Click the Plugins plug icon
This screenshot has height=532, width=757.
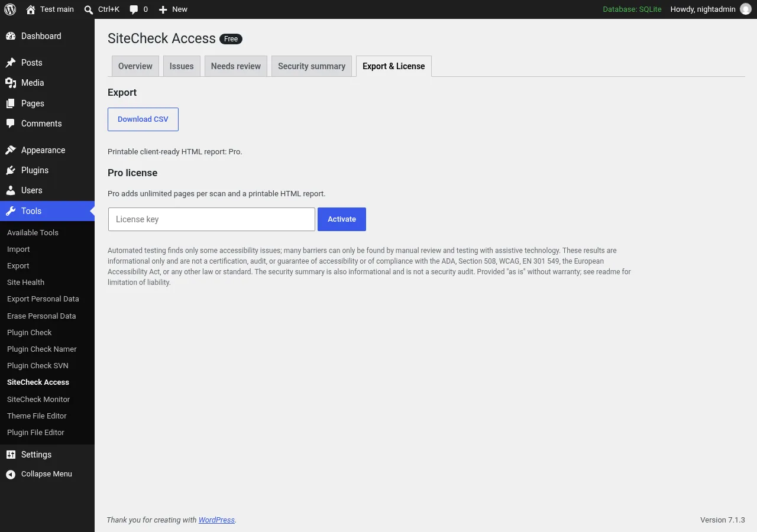click(11, 170)
